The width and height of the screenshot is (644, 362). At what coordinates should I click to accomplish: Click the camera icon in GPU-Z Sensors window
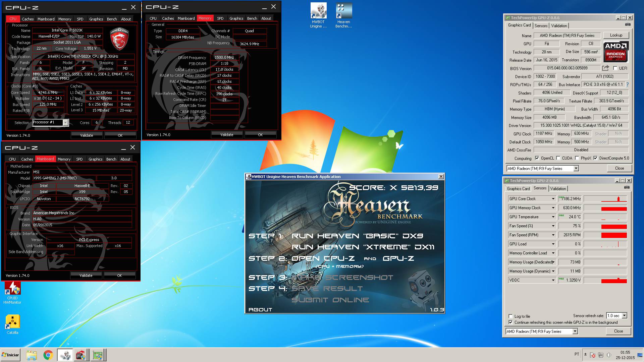(x=627, y=188)
